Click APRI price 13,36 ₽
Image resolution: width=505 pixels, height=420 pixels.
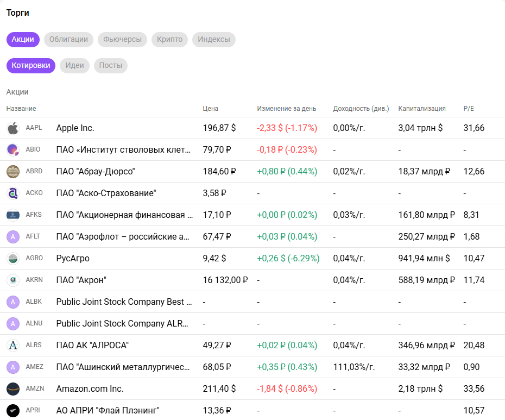(217, 410)
